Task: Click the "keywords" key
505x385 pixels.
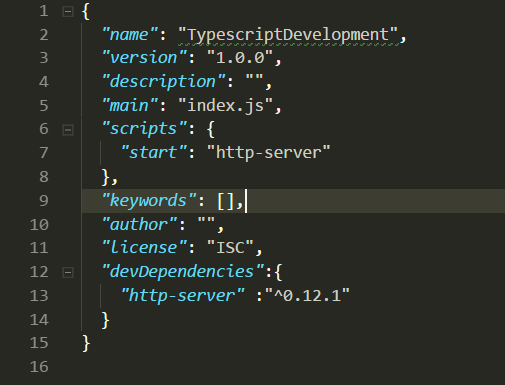Action: (149, 201)
